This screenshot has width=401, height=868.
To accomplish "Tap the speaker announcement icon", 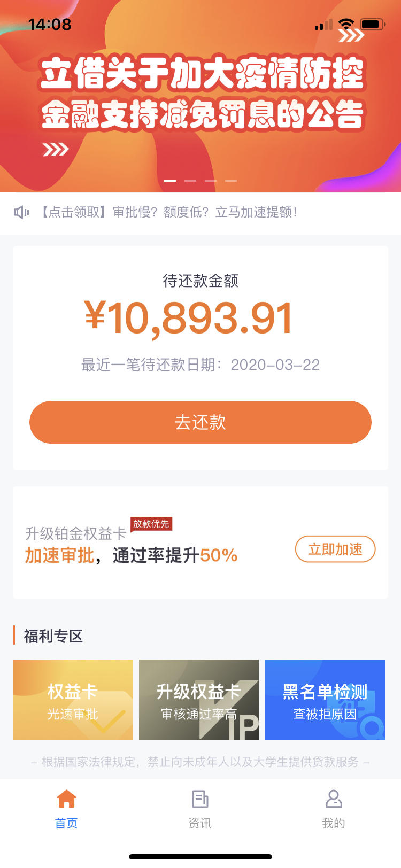I will [x=21, y=213].
